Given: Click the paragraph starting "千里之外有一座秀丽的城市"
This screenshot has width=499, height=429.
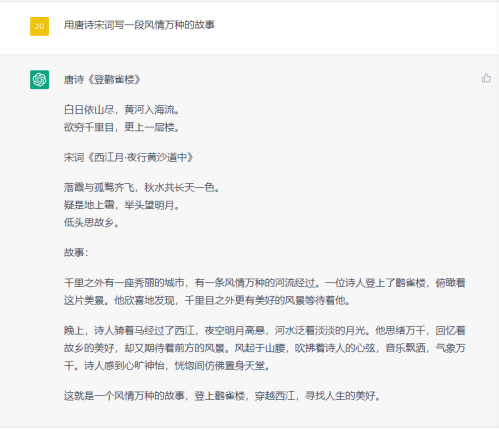Looking at the screenshot, I should [x=265, y=292].
